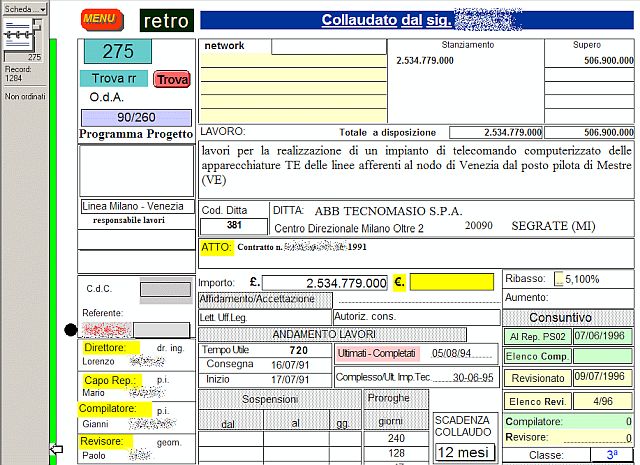Open the Scheda dropdown selector
Screen dimensions: 640x465
24,9
